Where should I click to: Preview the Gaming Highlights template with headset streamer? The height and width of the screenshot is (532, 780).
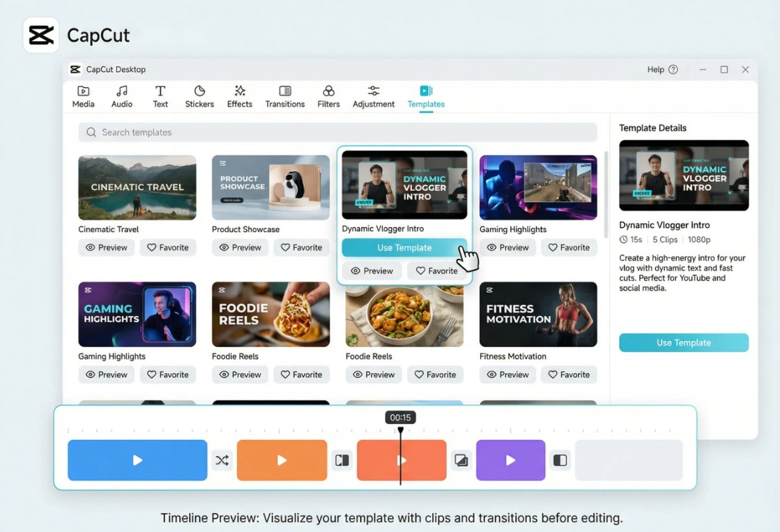pos(107,374)
